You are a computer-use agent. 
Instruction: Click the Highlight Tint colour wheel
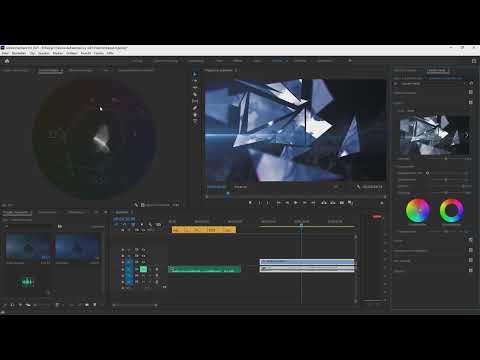point(451,210)
